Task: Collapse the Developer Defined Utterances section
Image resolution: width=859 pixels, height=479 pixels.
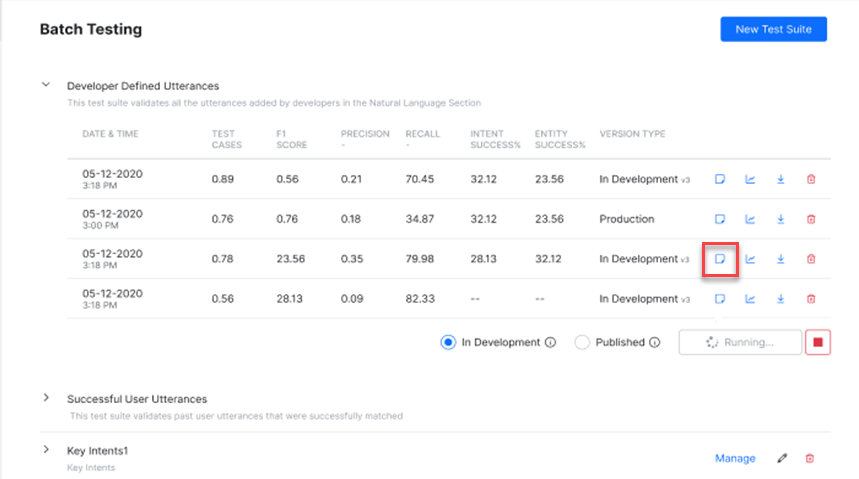Action: pyautogui.click(x=46, y=86)
